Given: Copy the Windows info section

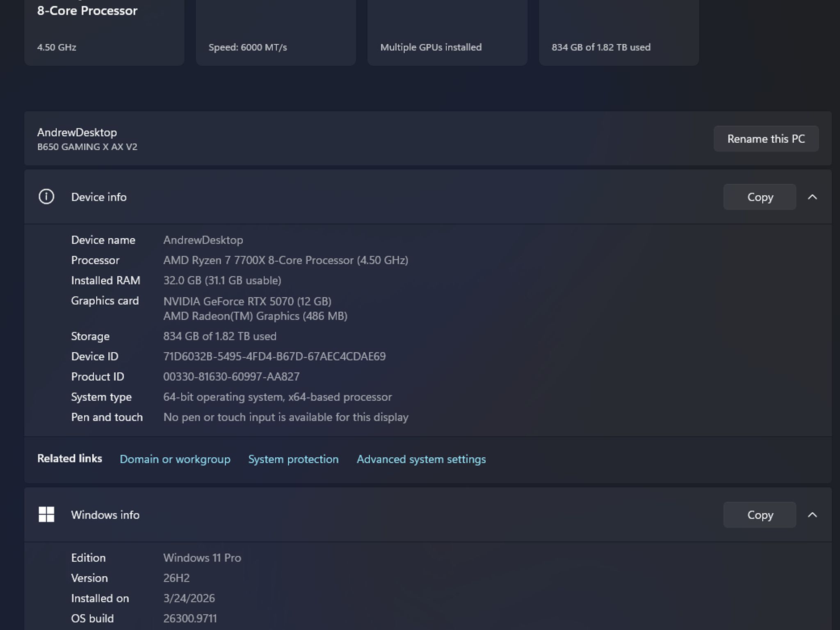Looking at the screenshot, I should point(760,515).
